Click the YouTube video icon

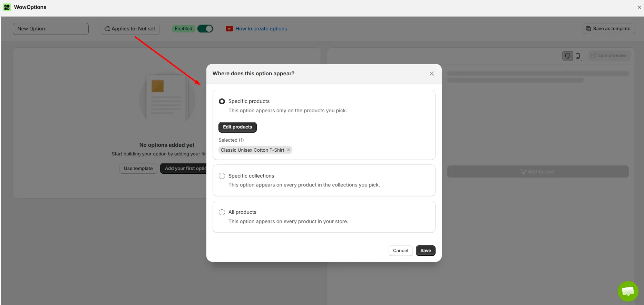(x=230, y=29)
